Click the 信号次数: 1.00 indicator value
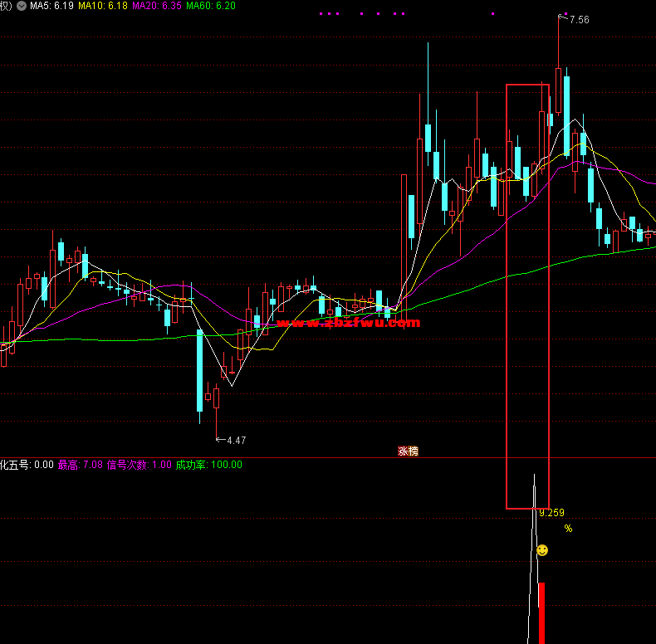The width and height of the screenshot is (656, 644). click(139, 465)
